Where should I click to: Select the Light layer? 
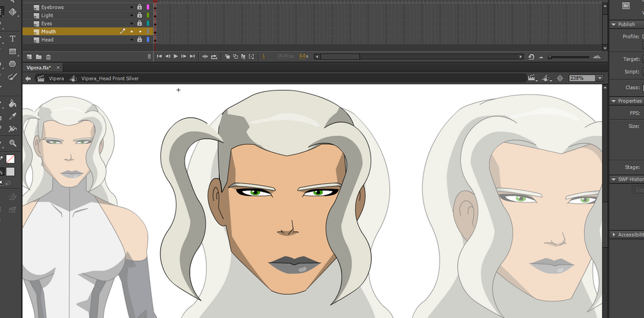click(x=47, y=15)
